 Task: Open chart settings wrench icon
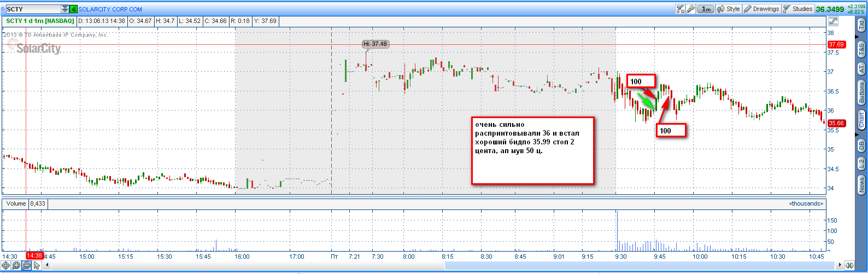click(690, 9)
